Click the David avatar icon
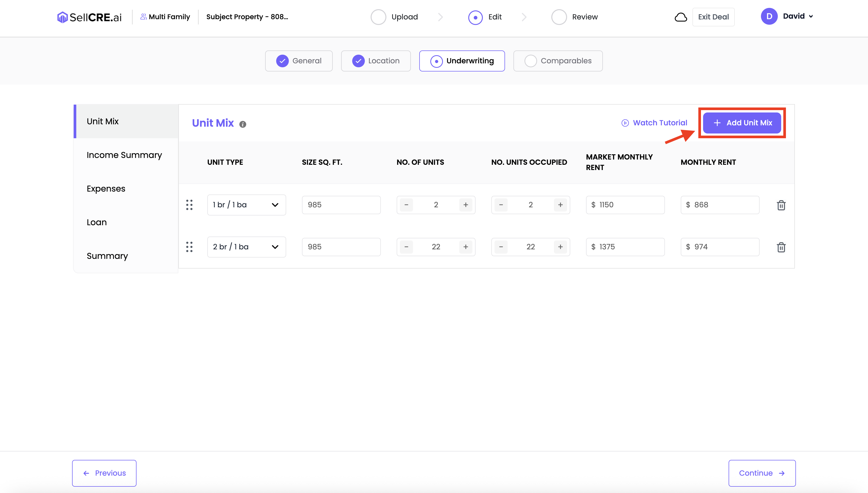868x493 pixels. 769,16
